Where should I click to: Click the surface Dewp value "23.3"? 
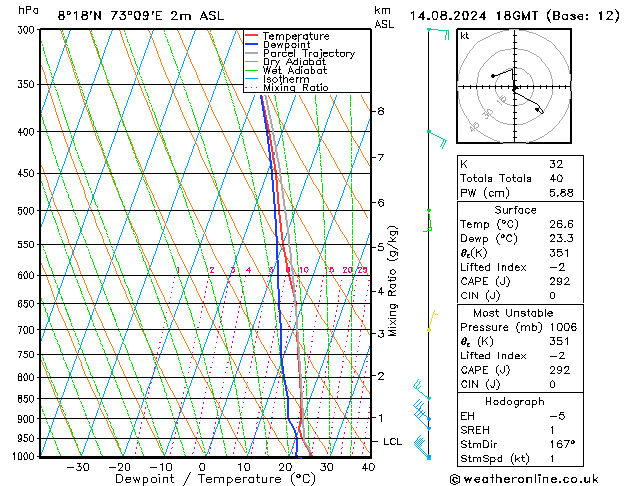561,238
